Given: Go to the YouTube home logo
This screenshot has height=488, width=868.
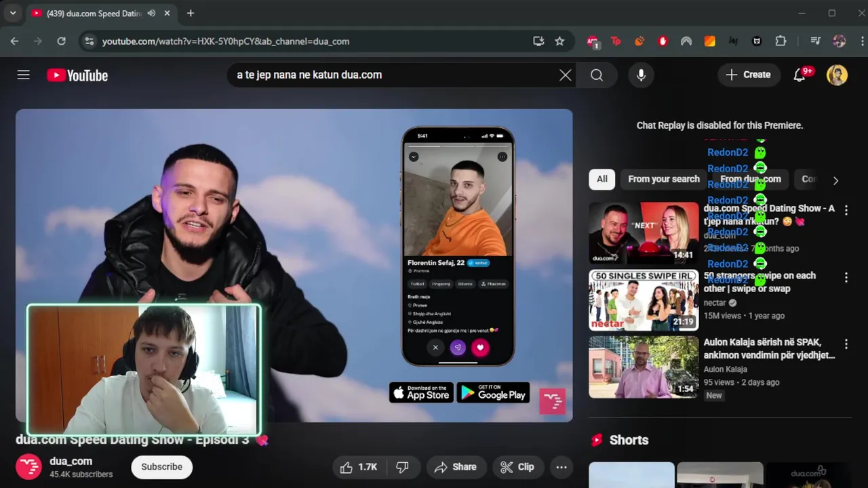Looking at the screenshot, I should [77, 75].
